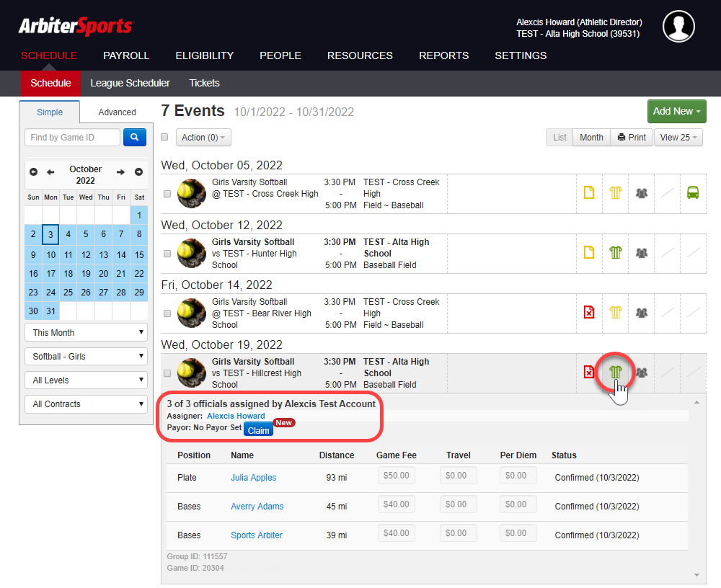The image size is (721, 588).
Task: Click yellow officials jersey icon for October 05 game
Action: pos(615,192)
